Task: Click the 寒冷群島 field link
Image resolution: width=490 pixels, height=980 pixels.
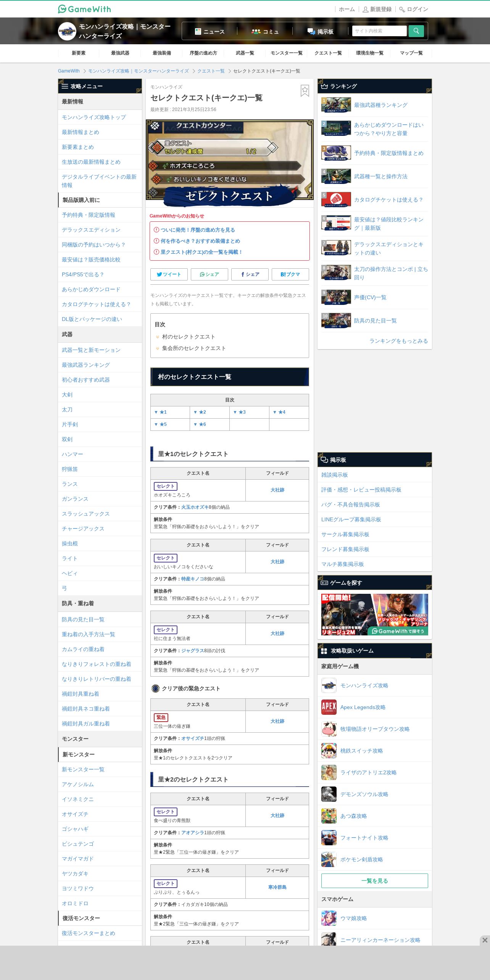Action: (x=277, y=887)
